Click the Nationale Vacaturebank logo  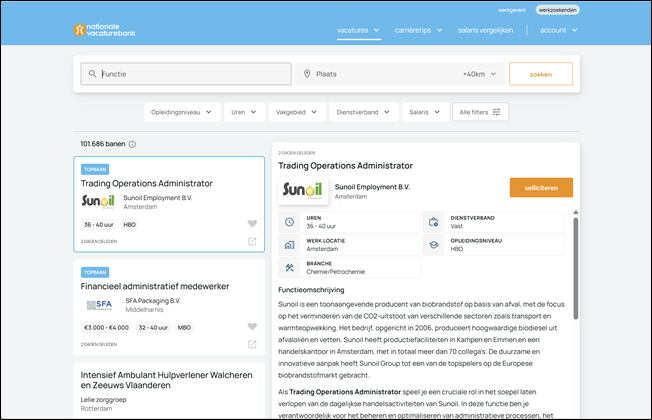[x=104, y=30]
